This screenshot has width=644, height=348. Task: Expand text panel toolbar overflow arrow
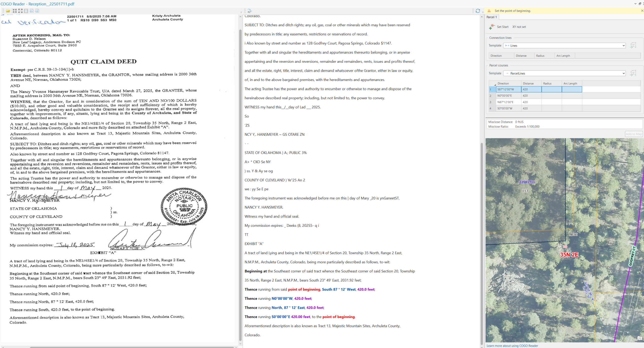coord(483,12)
